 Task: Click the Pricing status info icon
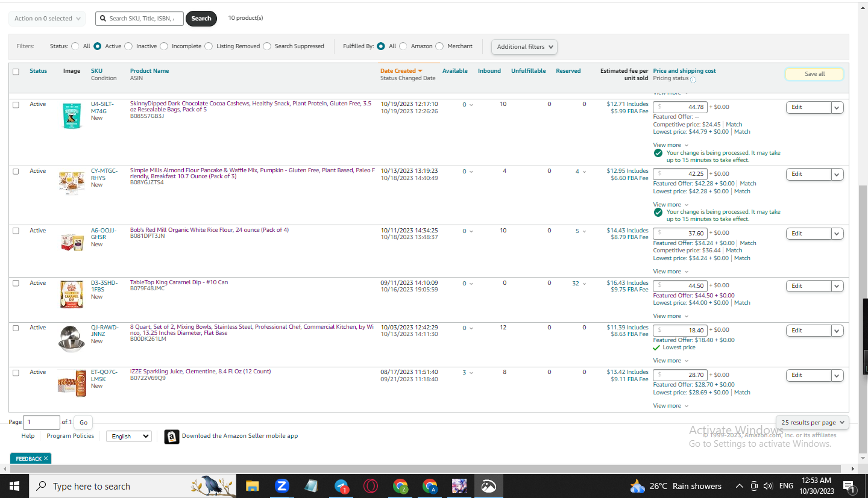pyautogui.click(x=693, y=79)
